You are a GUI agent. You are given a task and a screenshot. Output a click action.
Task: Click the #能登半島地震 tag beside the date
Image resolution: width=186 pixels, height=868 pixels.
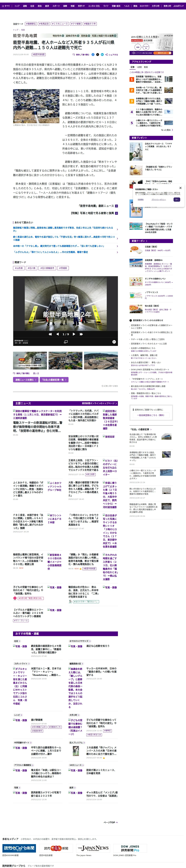39,55
